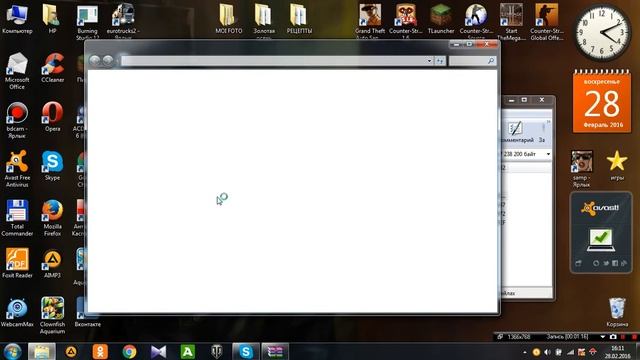640x360 pixels.
Task: Open the MOI FOTO folder
Action: coord(229,19)
